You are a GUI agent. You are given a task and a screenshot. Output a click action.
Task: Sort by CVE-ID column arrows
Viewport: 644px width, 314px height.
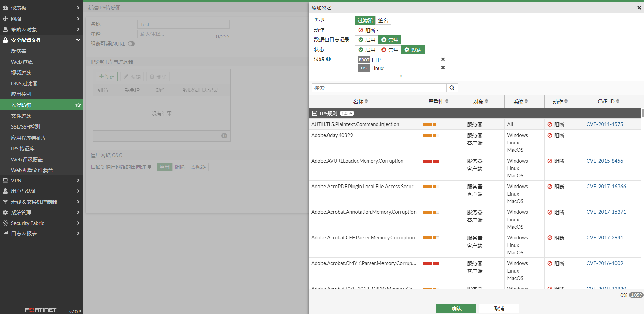pyautogui.click(x=618, y=101)
